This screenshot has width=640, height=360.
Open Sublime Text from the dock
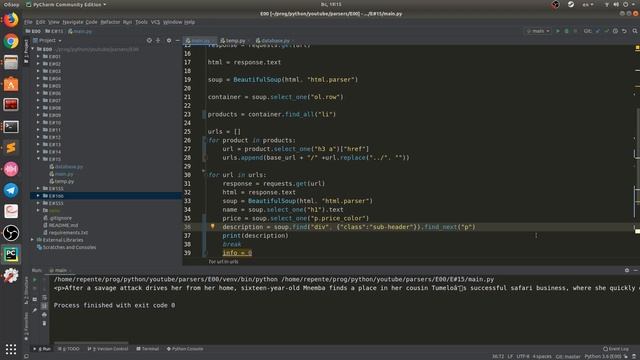pyautogui.click(x=11, y=148)
